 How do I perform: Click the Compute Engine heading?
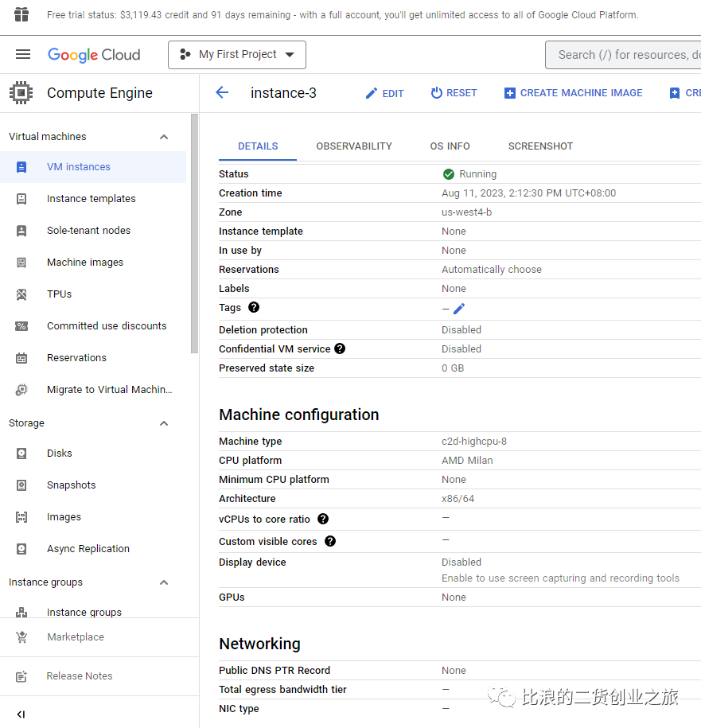[x=99, y=93]
